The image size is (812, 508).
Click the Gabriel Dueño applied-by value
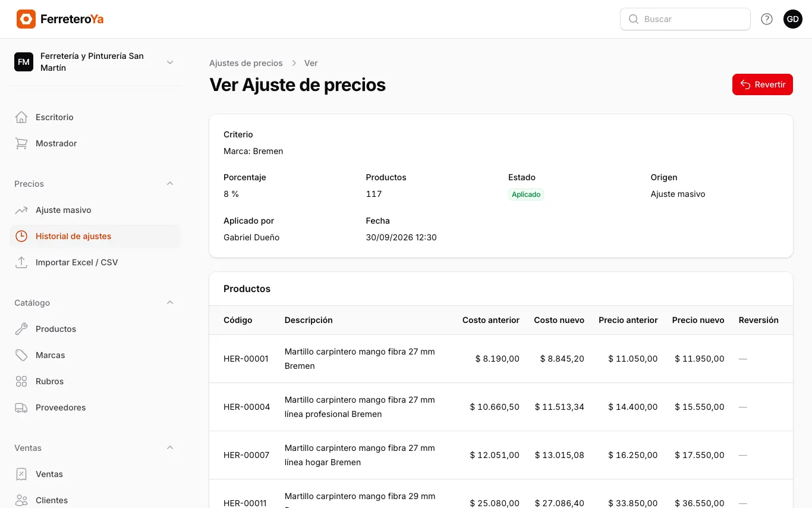click(251, 237)
